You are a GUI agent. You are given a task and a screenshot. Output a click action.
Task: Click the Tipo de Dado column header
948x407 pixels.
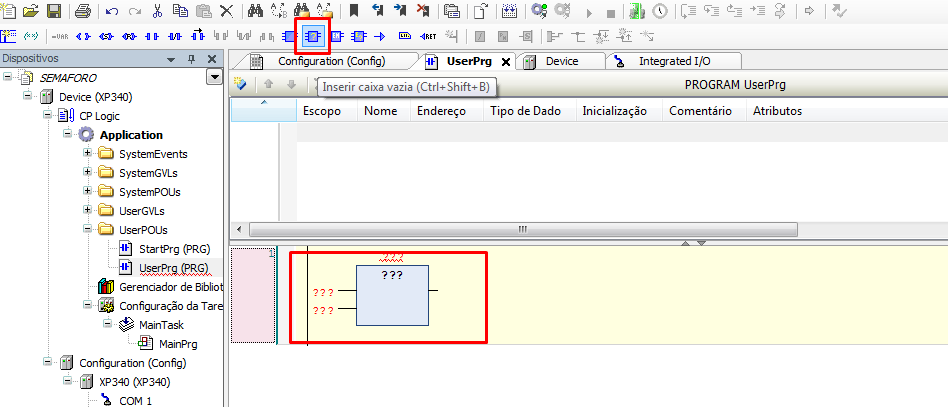(x=526, y=111)
